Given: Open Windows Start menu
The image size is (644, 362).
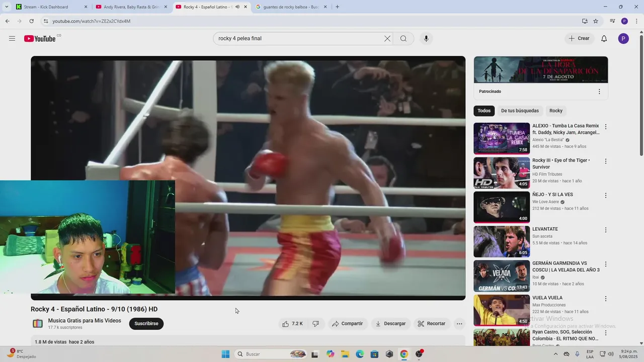Looking at the screenshot, I should click(x=225, y=354).
